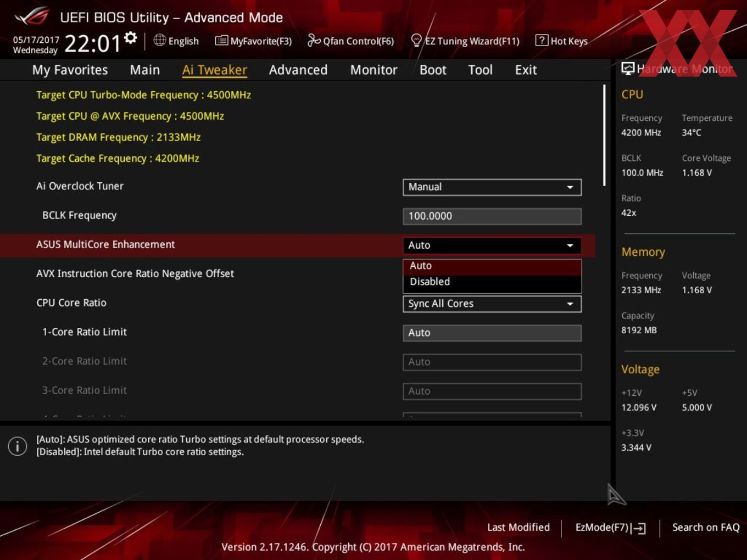Click the MultiCore Enhancement dropdown arrow
The image size is (747, 560).
point(570,245)
